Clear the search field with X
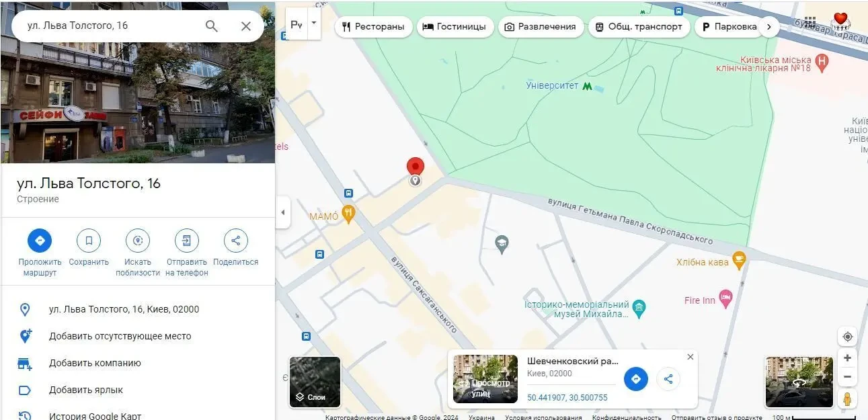 (x=246, y=26)
